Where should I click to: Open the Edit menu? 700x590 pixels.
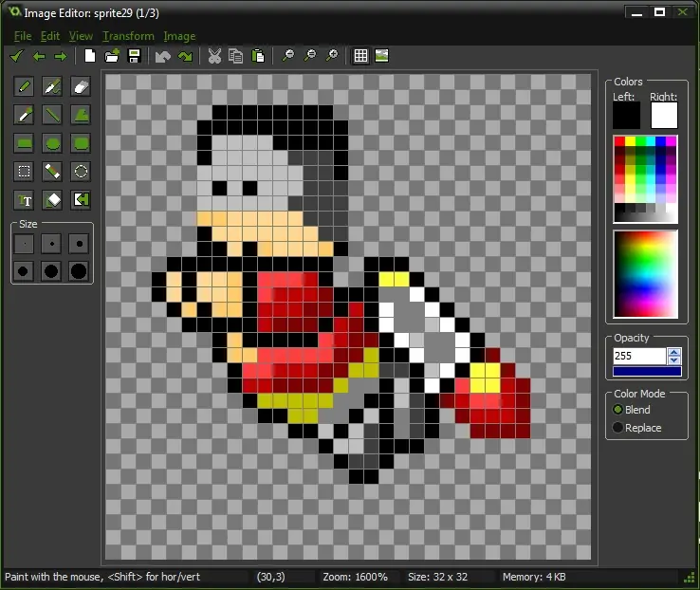50,36
